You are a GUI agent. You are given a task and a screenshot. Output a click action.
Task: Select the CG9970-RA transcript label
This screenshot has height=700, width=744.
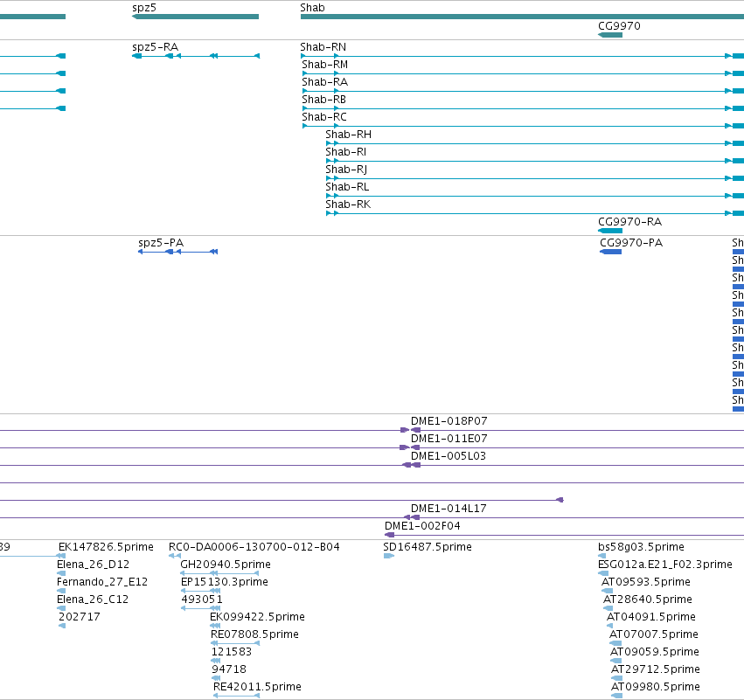[630, 222]
